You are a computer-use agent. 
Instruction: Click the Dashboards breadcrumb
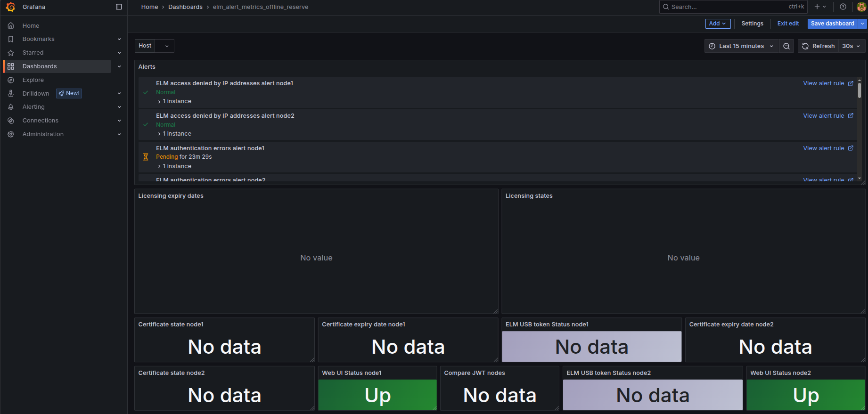coord(185,7)
